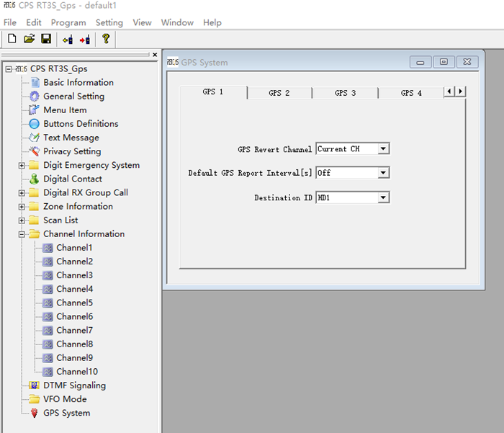Click the Read from radio icon
This screenshot has width=504, height=433.
tap(68, 39)
